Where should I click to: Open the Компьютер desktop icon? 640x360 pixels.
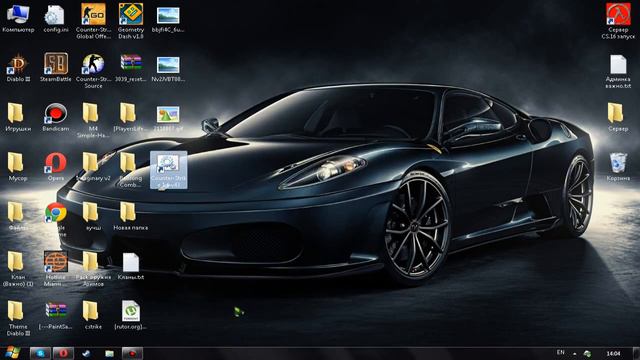tap(18, 18)
